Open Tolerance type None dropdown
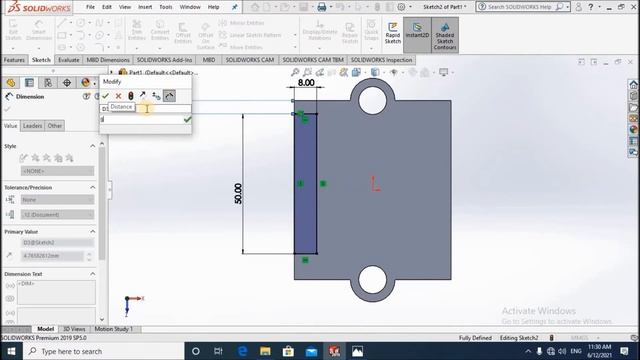This screenshot has width=640, height=360. [58, 200]
